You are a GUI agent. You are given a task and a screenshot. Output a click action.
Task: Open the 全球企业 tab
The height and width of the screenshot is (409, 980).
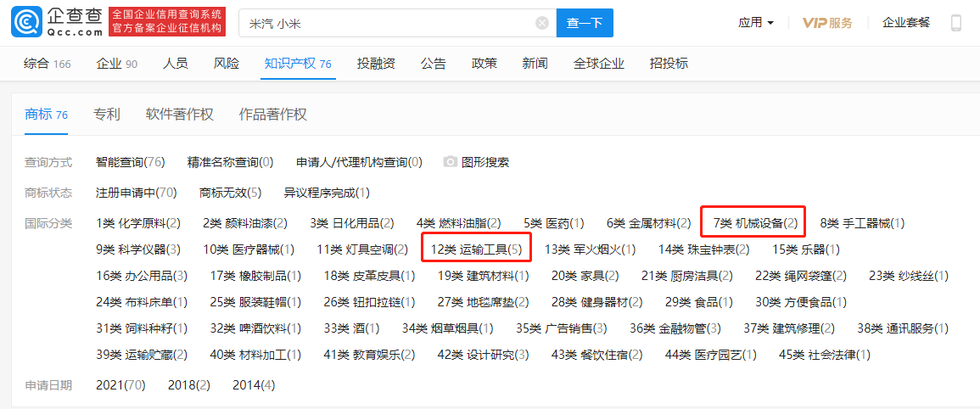[x=599, y=63]
